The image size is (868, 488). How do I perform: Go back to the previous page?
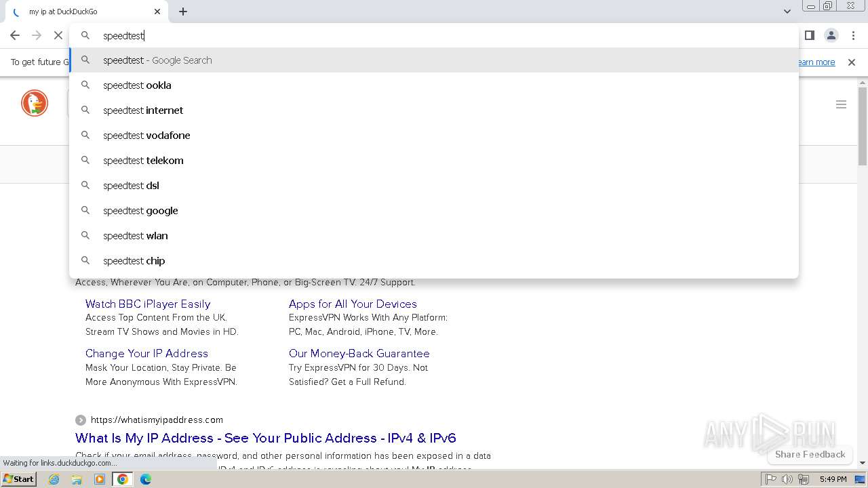[15, 35]
